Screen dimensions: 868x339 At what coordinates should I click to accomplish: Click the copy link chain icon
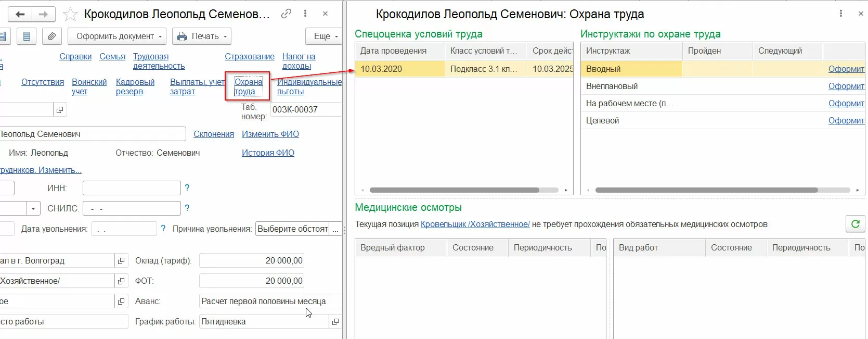(286, 14)
